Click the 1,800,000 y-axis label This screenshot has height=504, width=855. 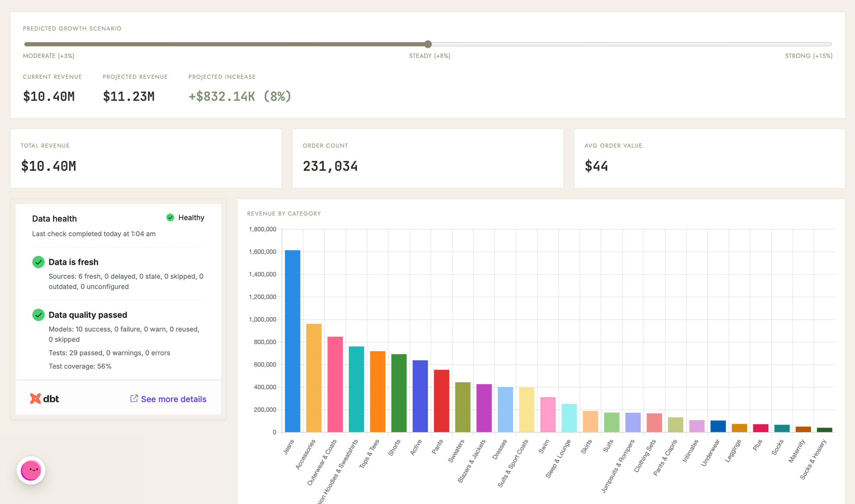coord(262,229)
